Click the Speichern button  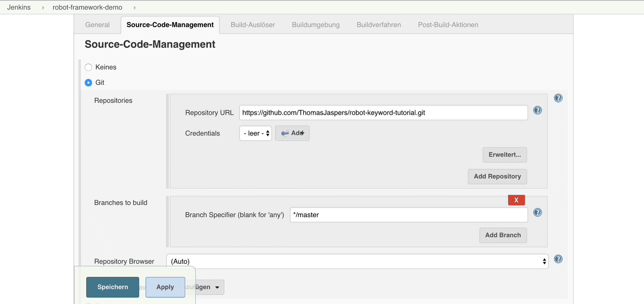(113, 287)
